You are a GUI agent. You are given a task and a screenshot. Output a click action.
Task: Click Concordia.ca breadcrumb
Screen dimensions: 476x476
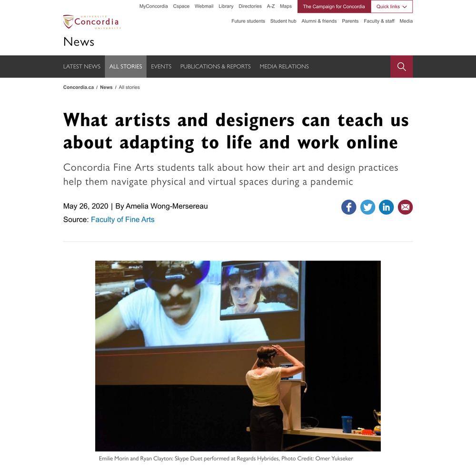pos(79,87)
